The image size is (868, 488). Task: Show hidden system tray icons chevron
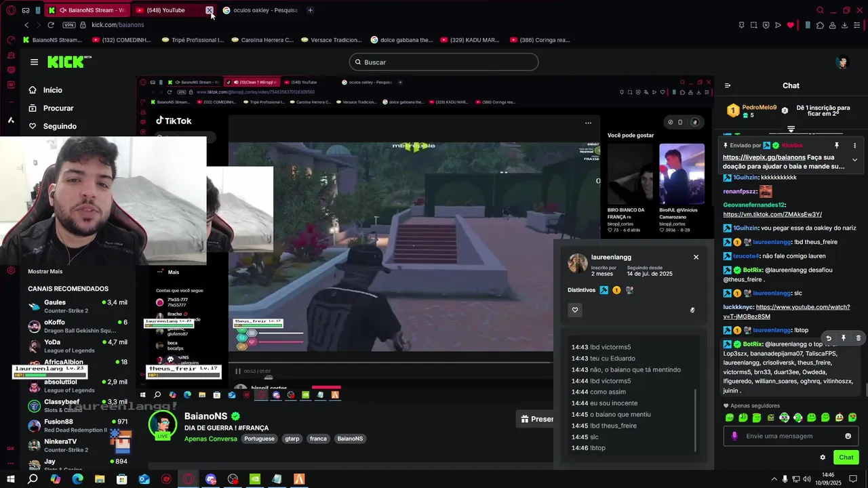[x=774, y=479]
